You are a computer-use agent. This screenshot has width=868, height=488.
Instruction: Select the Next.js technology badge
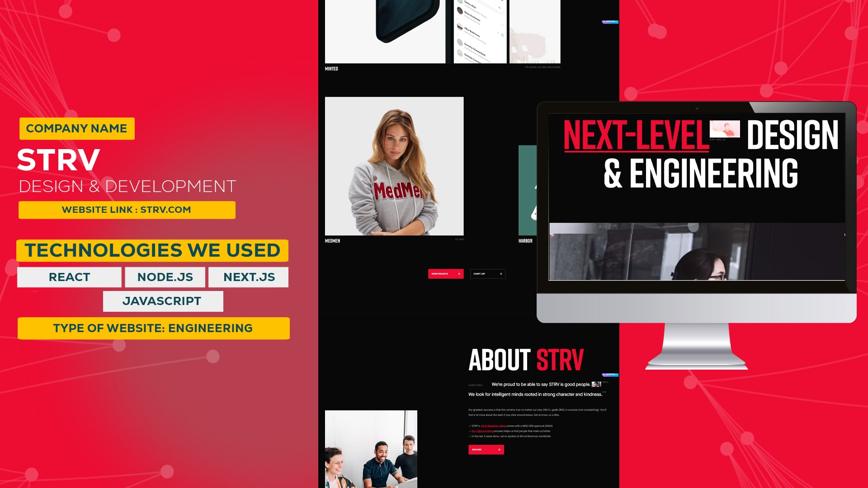tap(249, 277)
